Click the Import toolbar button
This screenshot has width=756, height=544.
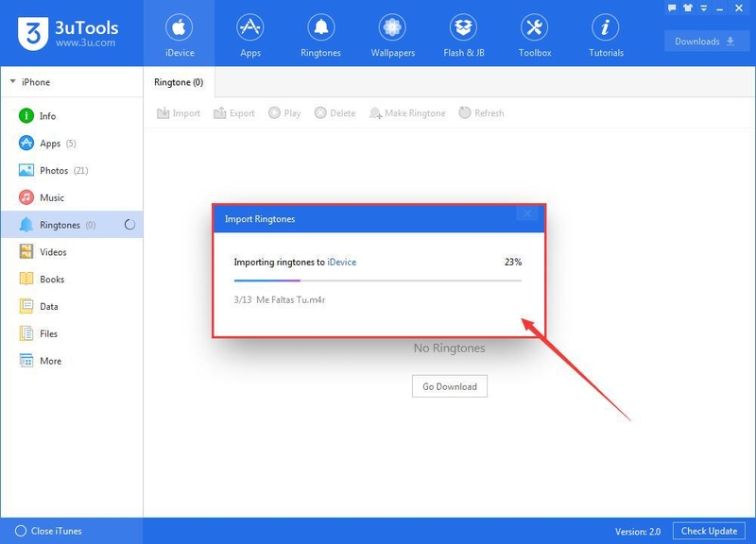[x=179, y=112]
